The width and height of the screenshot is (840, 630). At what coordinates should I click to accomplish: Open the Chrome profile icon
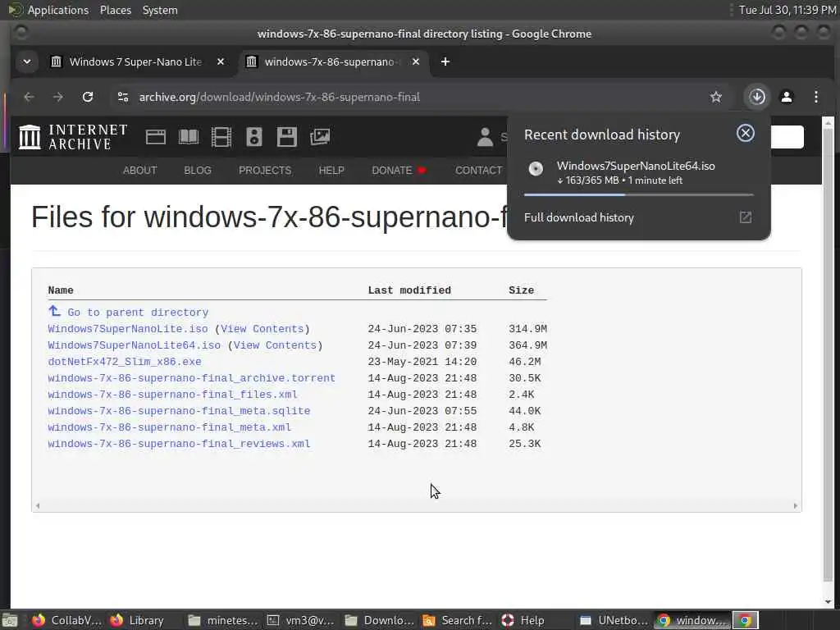787,97
